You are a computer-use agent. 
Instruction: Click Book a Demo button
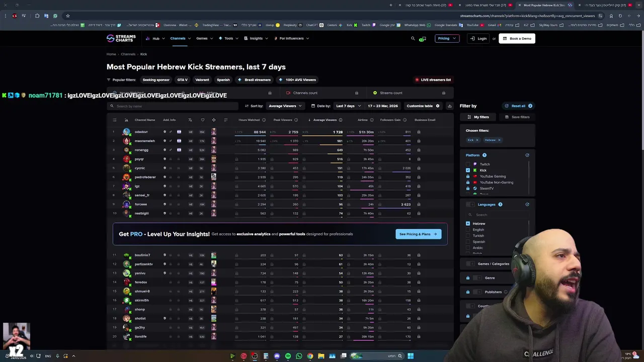(517, 38)
